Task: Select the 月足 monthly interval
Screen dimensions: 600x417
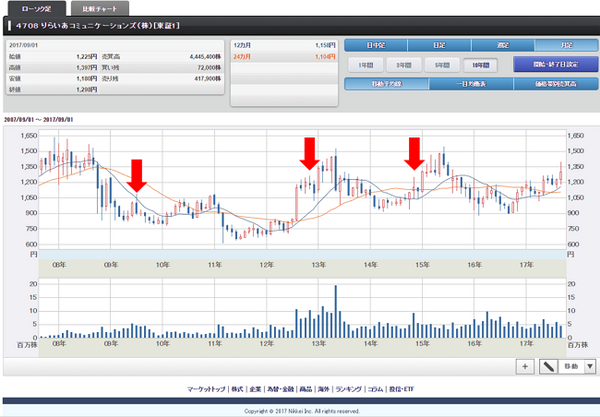Action: click(566, 45)
